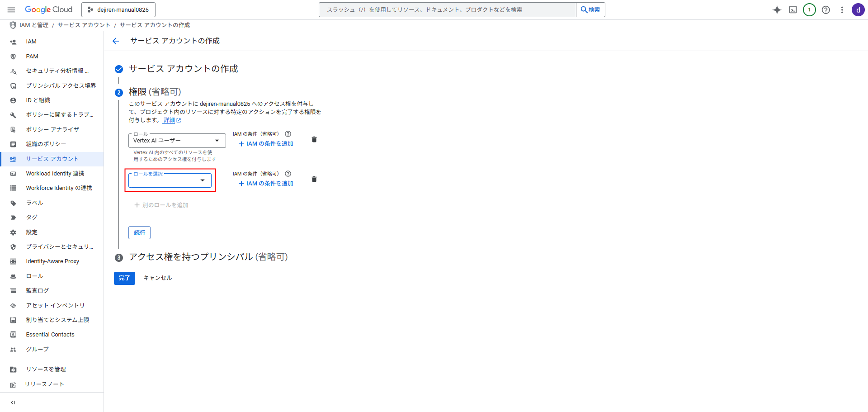Image resolution: width=868 pixels, height=412 pixels.
Task: Open the Gemini AI assistant sparkle icon
Action: [777, 10]
